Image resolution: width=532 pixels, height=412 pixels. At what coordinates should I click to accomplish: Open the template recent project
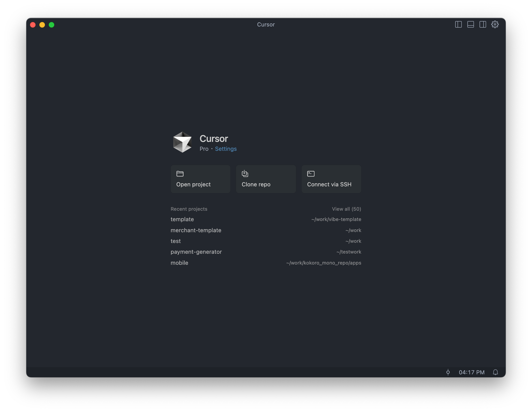[x=182, y=219]
